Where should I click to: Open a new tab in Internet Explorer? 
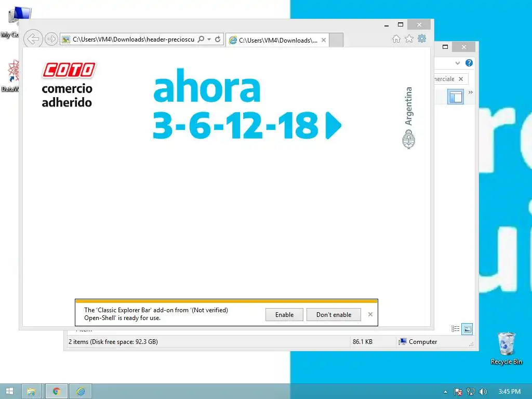point(336,40)
